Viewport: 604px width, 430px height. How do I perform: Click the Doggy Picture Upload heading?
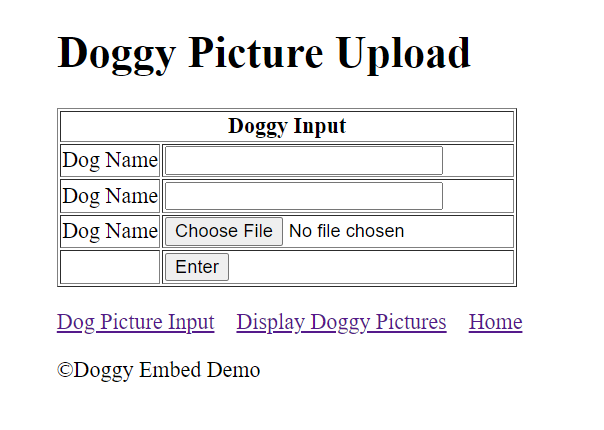(x=264, y=54)
